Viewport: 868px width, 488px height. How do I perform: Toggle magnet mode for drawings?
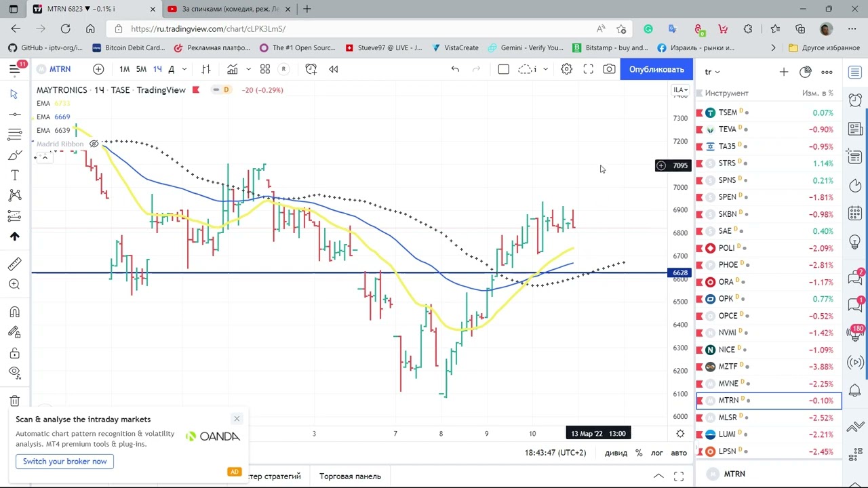click(14, 312)
